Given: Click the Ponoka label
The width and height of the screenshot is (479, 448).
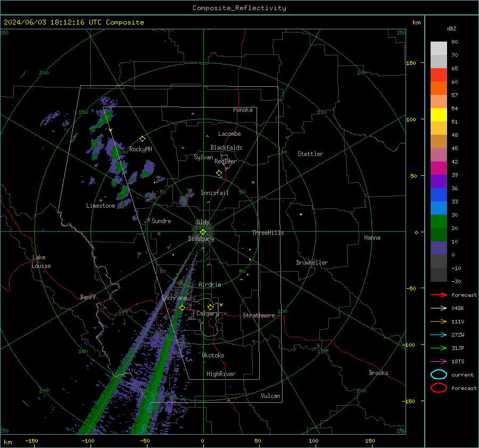Looking at the screenshot, I should [243, 110].
